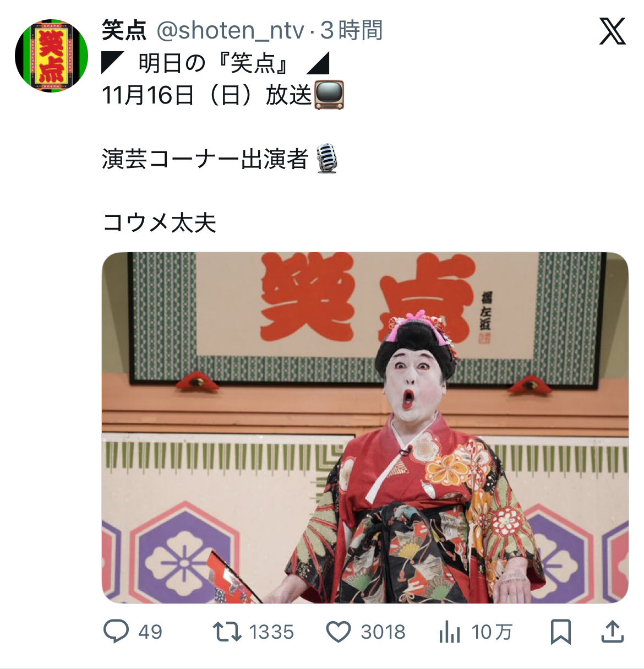Open the 笑点 profile avatar

[51, 56]
